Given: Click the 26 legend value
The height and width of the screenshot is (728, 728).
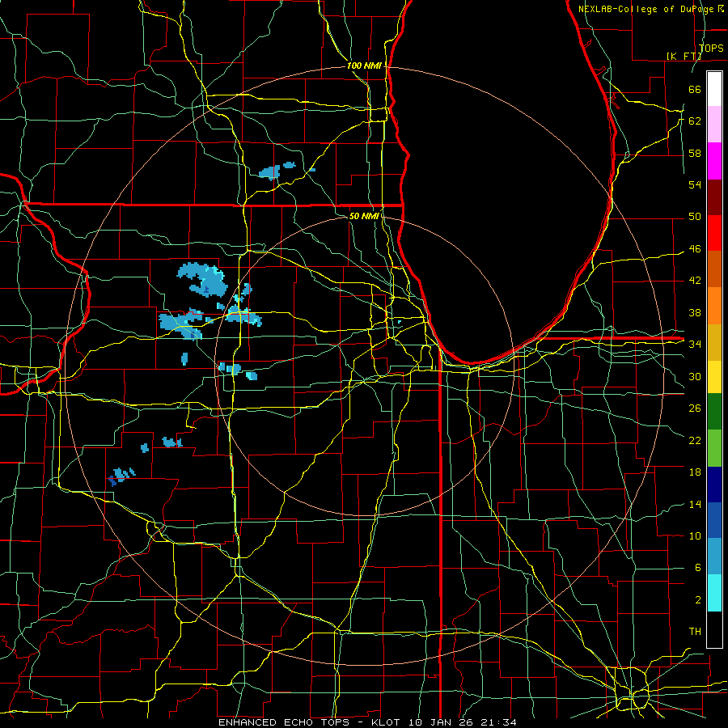Looking at the screenshot, I should click(x=695, y=408).
